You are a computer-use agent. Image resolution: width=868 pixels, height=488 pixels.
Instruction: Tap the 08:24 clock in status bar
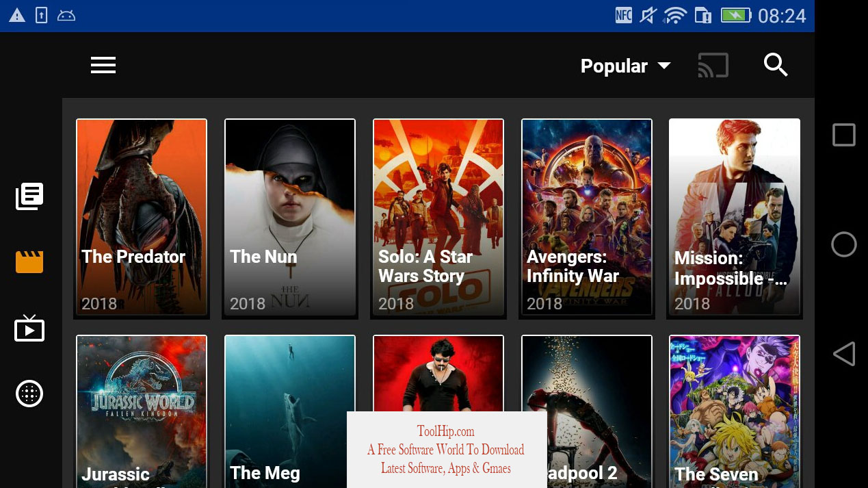point(782,16)
